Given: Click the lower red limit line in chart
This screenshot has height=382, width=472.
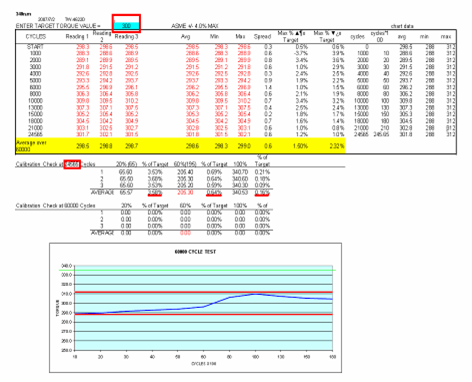Looking at the screenshot, I should click(x=203, y=314).
